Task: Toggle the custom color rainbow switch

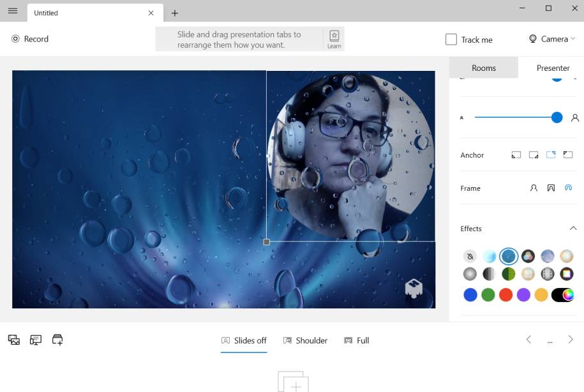Action: [x=562, y=295]
